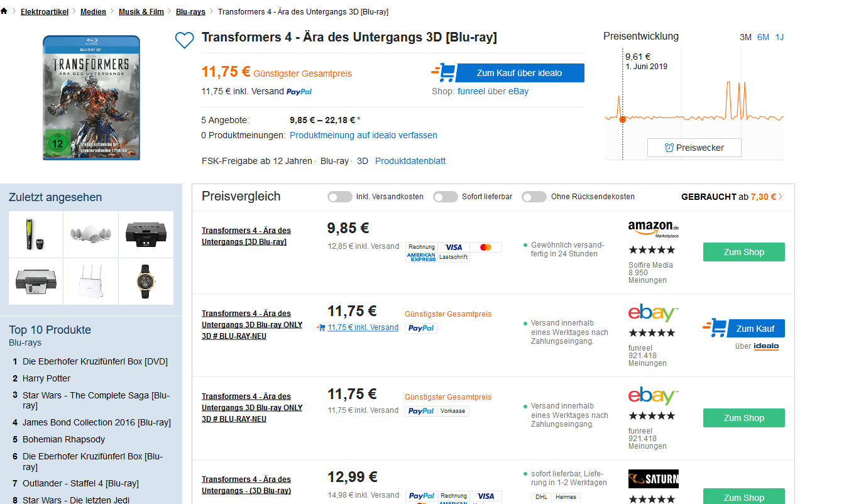Toggle Ohne Rücksendekosten switch
This screenshot has height=504, width=861.
pos(534,197)
